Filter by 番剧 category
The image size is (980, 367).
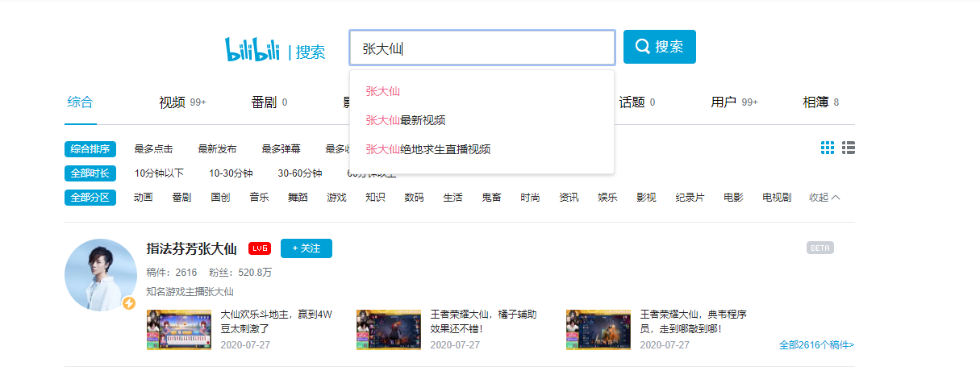tap(181, 198)
